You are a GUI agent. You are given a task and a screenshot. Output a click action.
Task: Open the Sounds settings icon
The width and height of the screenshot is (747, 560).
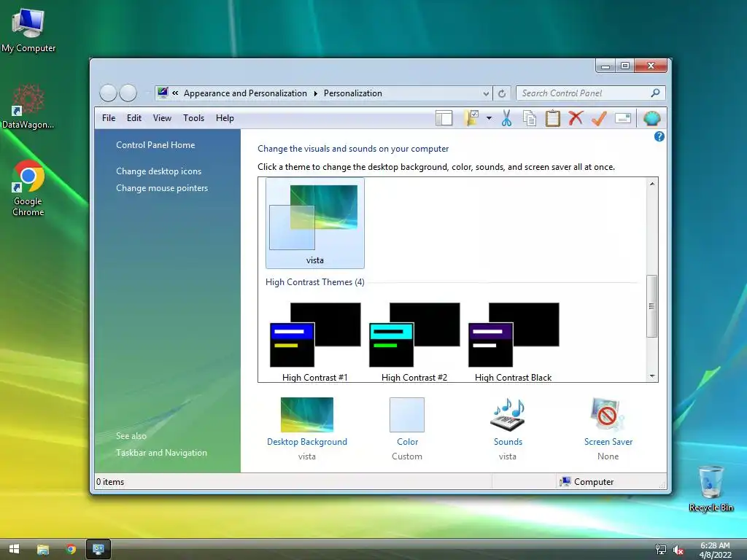click(x=508, y=415)
